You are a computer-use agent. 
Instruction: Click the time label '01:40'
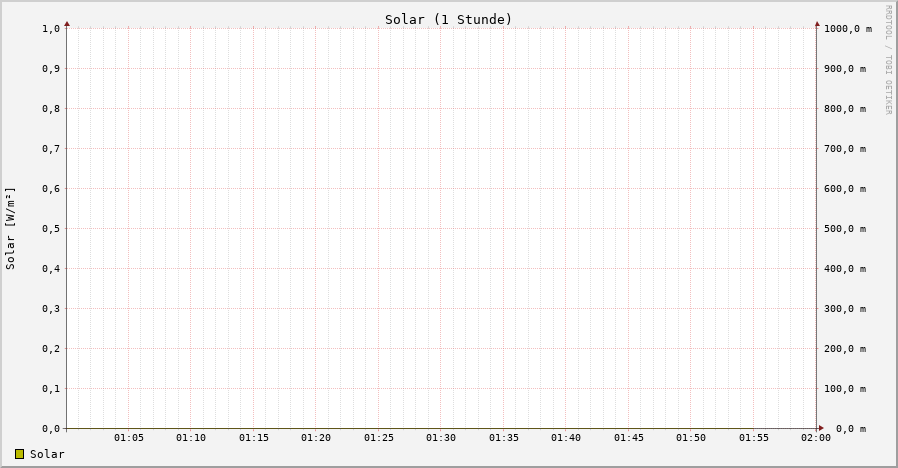[x=566, y=438]
